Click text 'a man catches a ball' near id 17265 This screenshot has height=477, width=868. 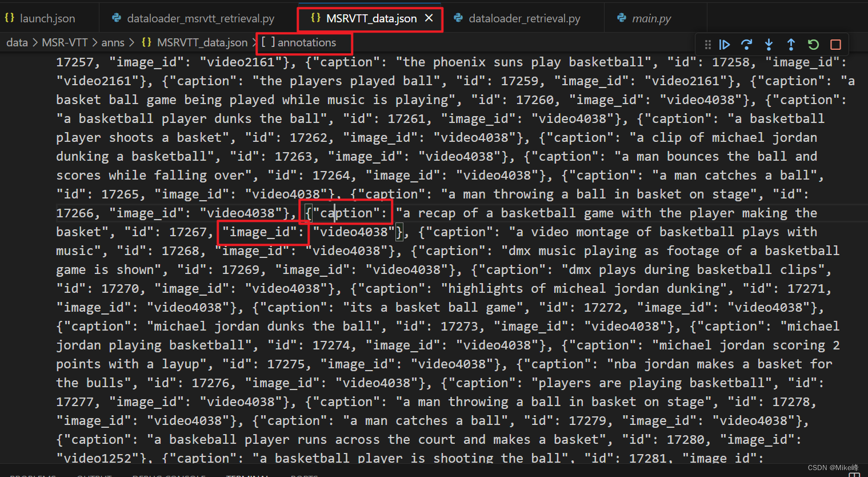(734, 175)
